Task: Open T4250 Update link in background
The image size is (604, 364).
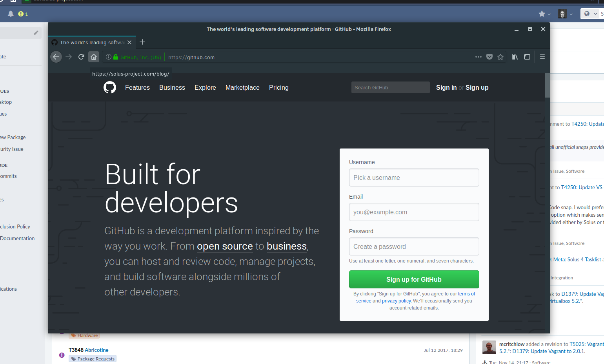Action: [588, 124]
